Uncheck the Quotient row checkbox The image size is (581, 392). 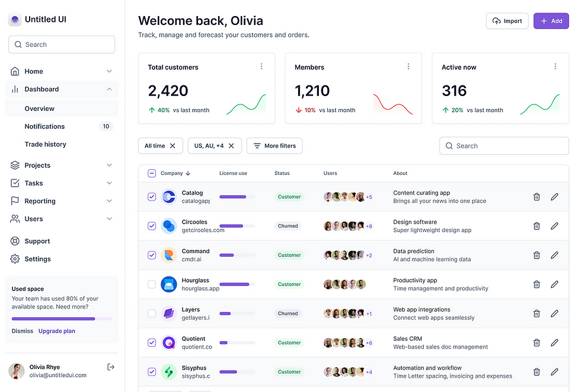tap(152, 343)
